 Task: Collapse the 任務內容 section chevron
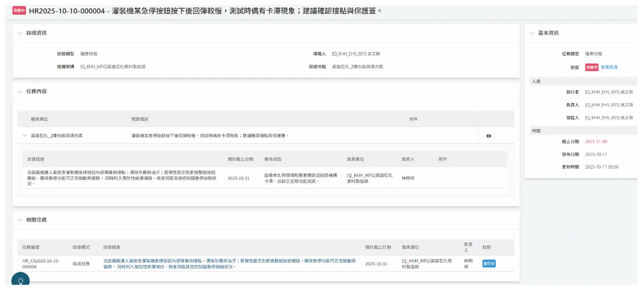click(20, 91)
